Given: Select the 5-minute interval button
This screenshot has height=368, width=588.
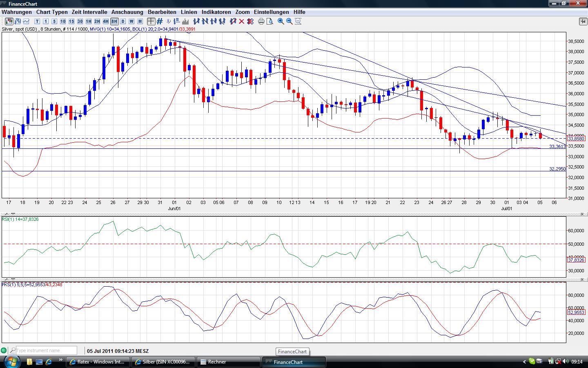Looking at the screenshot, I should tap(54, 21).
